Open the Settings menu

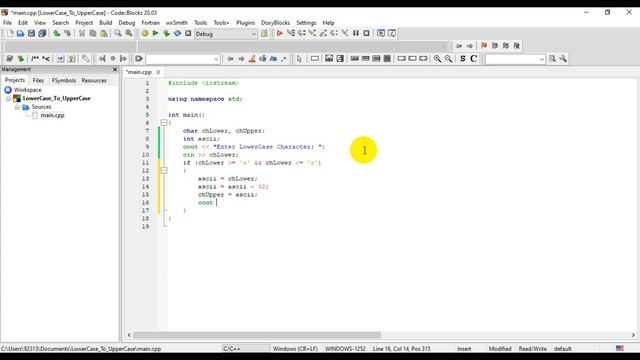[306, 23]
